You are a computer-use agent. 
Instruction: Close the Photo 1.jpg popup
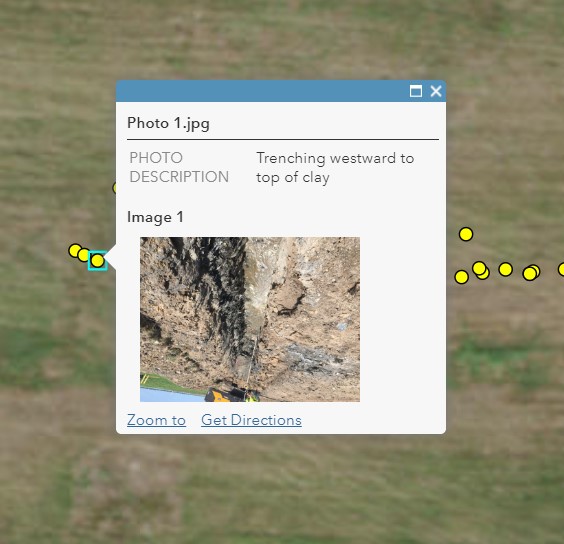(x=436, y=91)
